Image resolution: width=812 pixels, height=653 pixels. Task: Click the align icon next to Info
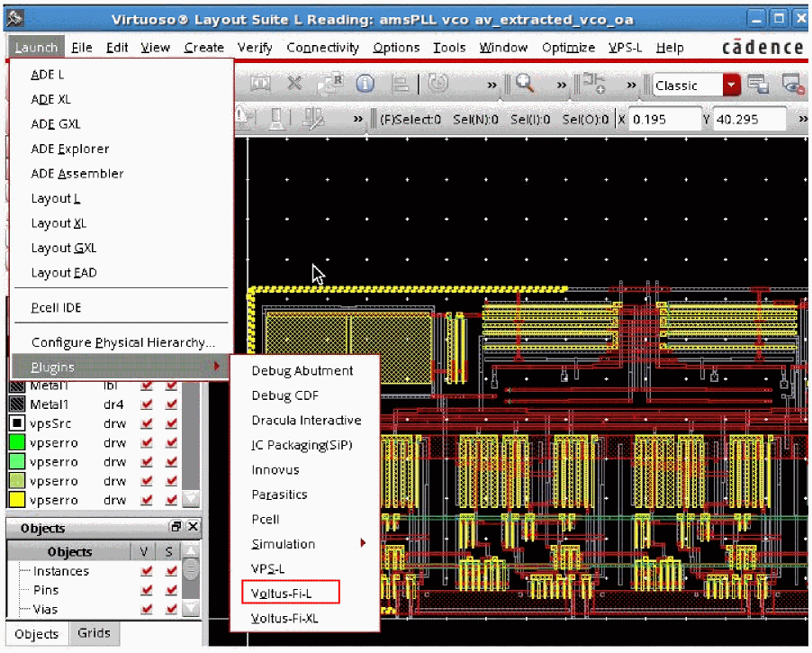401,84
